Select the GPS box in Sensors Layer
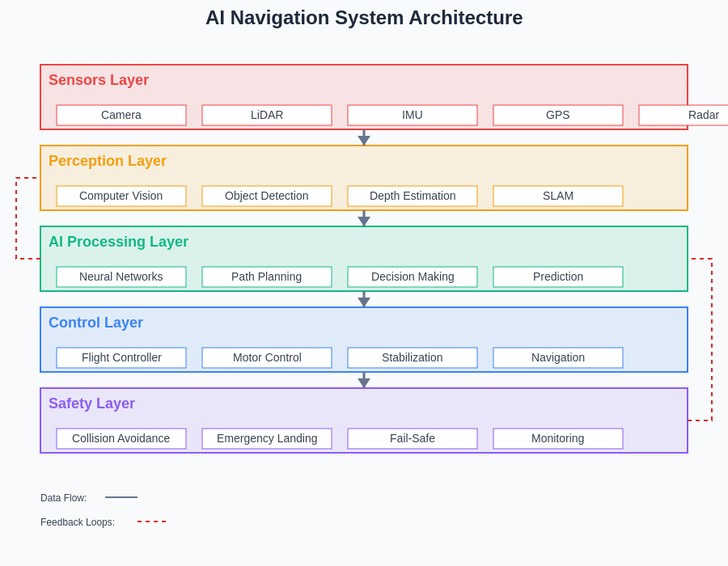The width and height of the screenshot is (728, 566). pyautogui.click(x=558, y=115)
